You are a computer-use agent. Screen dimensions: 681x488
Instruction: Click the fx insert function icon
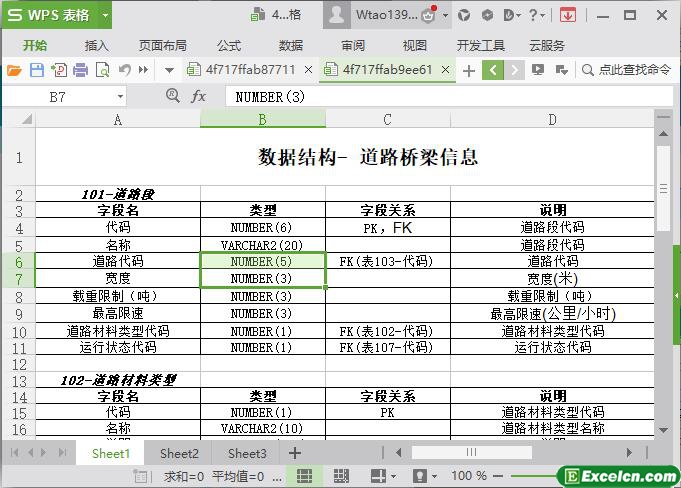(x=198, y=96)
